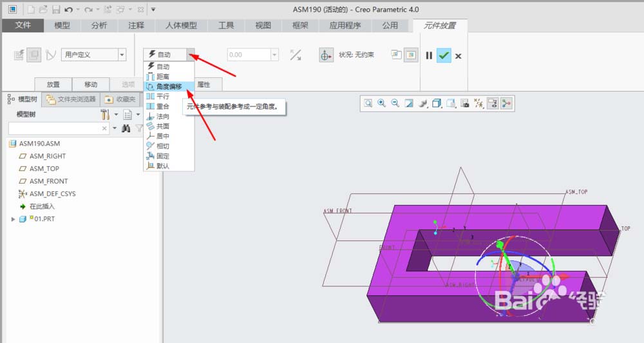Pause the component placement
The width and height of the screenshot is (644, 343).
pos(429,55)
